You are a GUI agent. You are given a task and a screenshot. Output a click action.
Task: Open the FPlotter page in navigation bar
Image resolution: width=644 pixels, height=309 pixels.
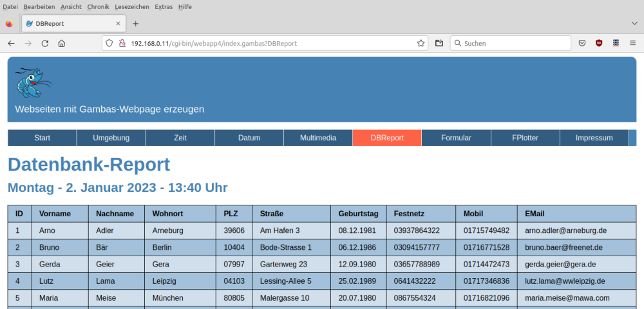[x=525, y=138]
